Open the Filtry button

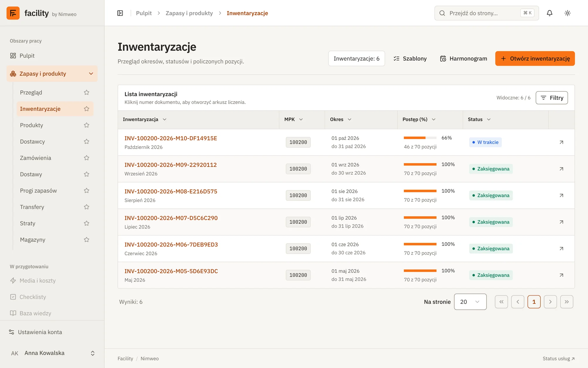(x=552, y=98)
